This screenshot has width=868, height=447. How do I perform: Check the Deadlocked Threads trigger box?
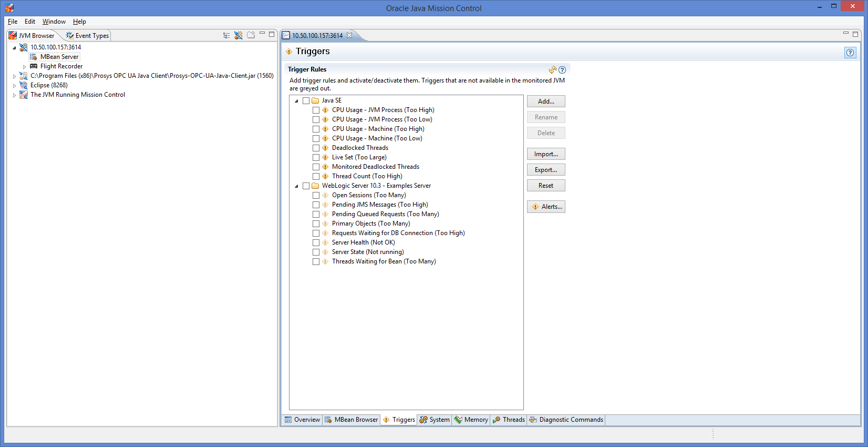click(316, 148)
